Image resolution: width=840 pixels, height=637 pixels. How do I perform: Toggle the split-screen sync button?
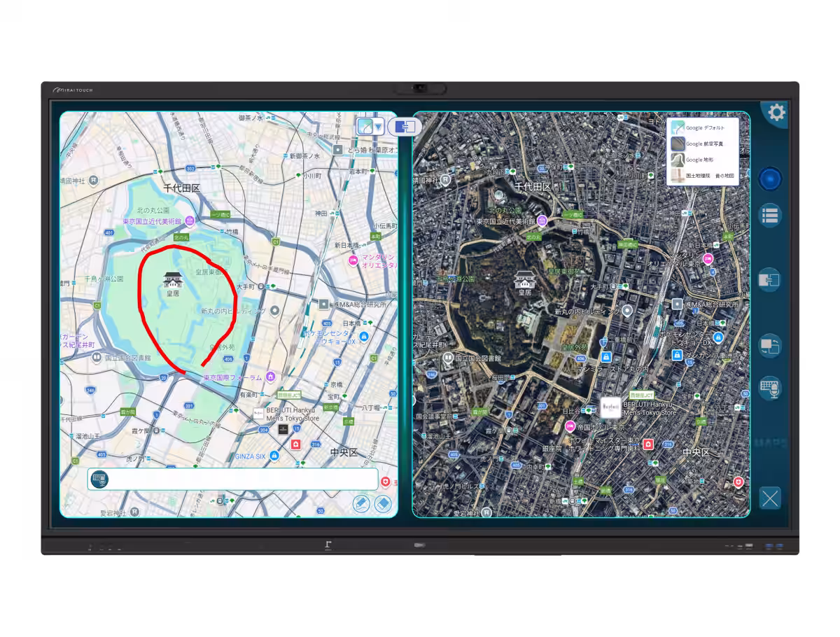(x=405, y=127)
